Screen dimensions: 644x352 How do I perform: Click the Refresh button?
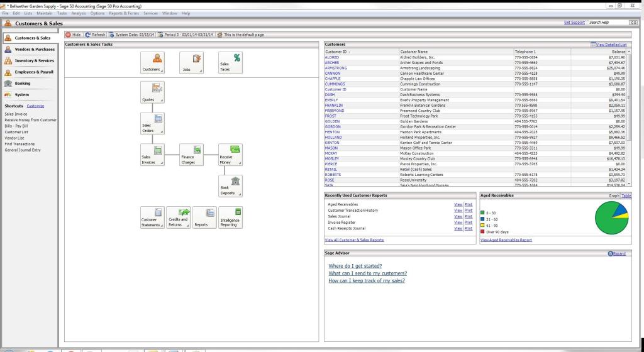pos(94,35)
